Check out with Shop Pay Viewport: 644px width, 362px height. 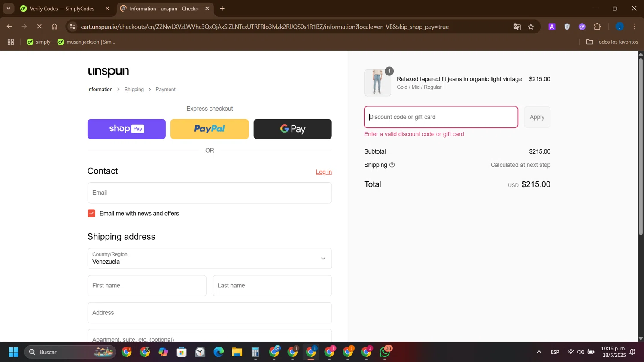click(127, 129)
